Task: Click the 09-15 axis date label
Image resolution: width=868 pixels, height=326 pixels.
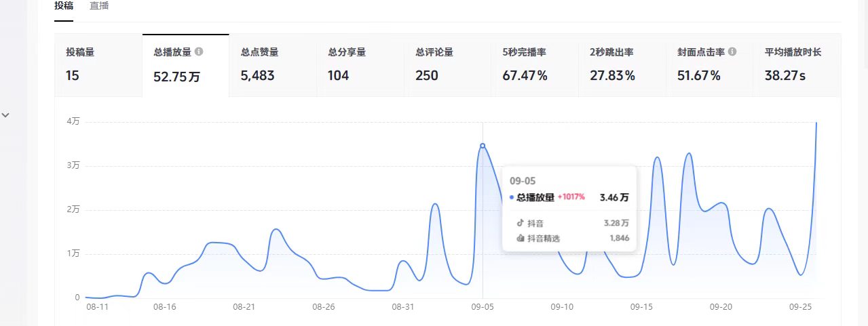Action: (641, 307)
